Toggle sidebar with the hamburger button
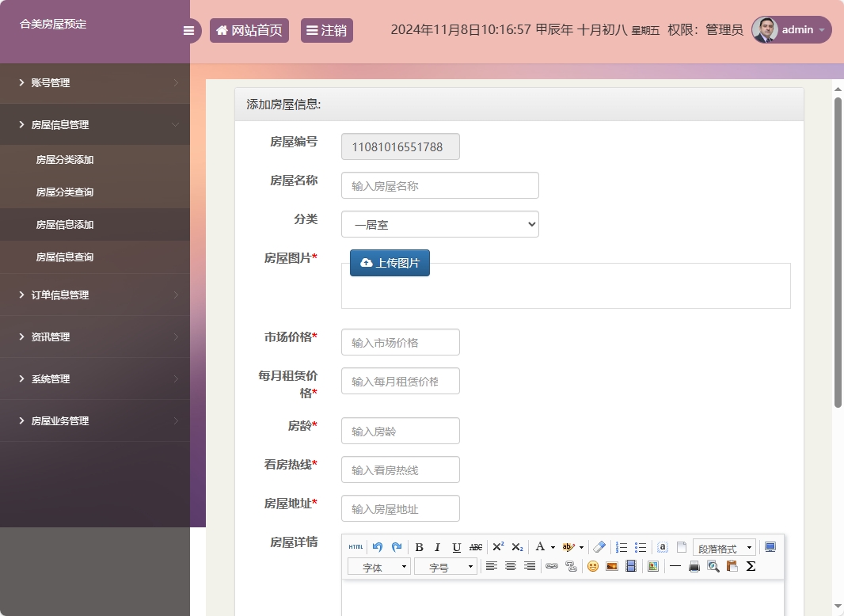 188,31
